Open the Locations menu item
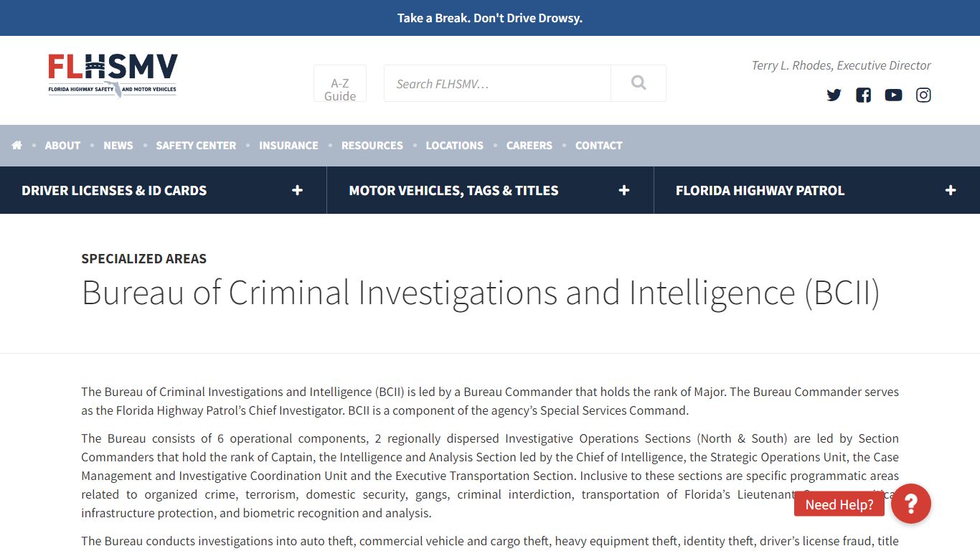 pos(455,145)
